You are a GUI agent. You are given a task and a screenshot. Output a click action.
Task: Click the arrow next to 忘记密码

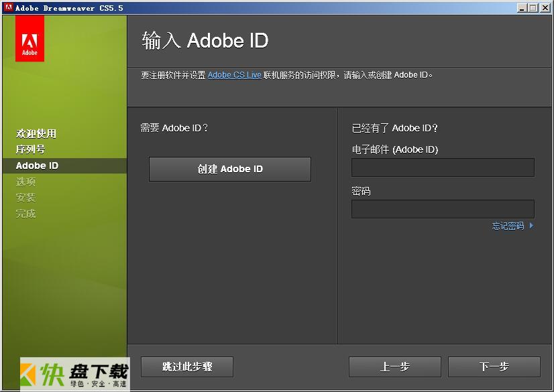click(x=532, y=226)
